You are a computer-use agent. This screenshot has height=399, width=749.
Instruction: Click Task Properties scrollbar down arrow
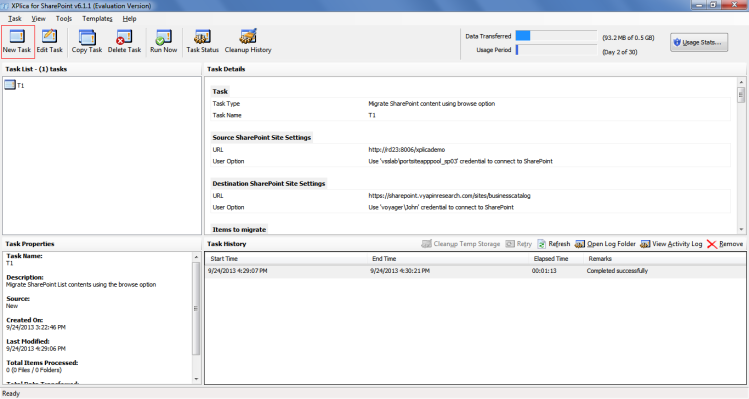tap(196, 379)
